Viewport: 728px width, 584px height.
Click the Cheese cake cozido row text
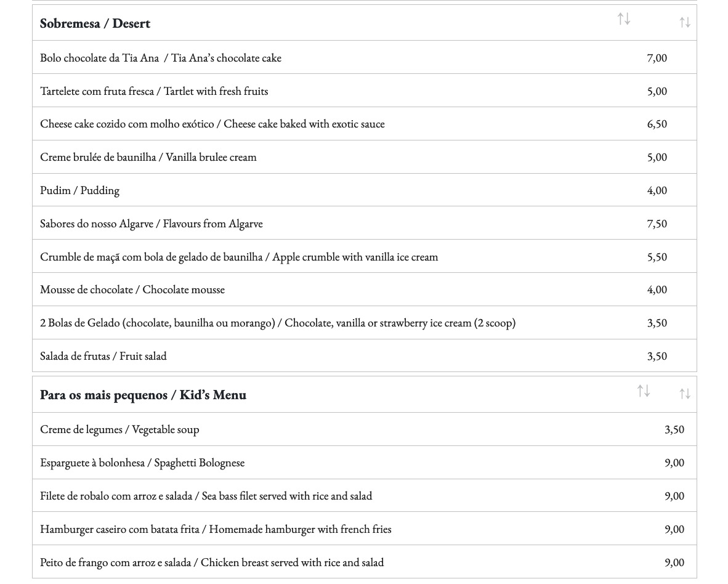point(212,124)
